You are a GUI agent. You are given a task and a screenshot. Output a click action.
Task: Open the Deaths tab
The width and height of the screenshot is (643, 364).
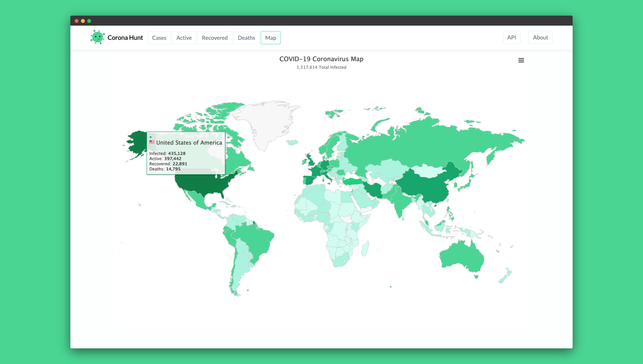pyautogui.click(x=246, y=38)
